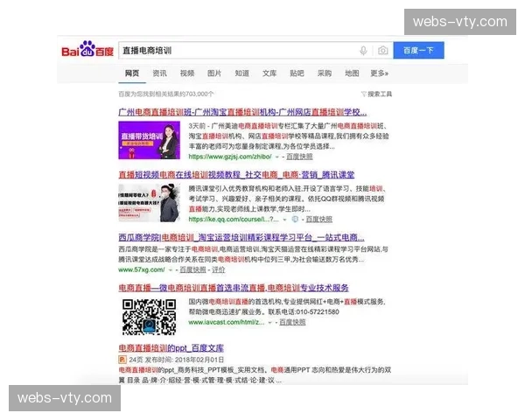
Task: Open the 图片 tab
Action: point(214,73)
